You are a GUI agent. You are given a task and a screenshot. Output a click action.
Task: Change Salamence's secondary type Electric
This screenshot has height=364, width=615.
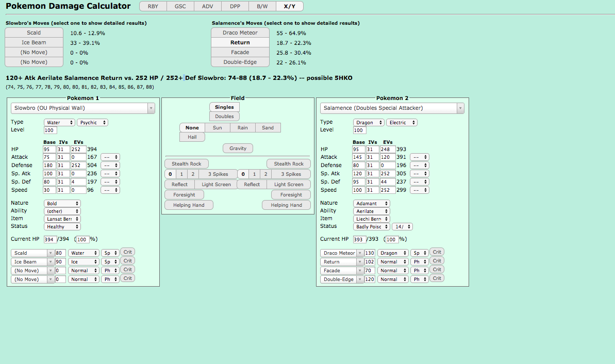coord(402,122)
